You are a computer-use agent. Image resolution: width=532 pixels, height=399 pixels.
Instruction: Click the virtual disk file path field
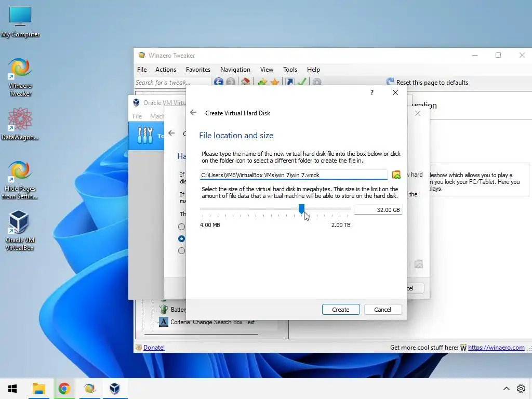click(293, 175)
